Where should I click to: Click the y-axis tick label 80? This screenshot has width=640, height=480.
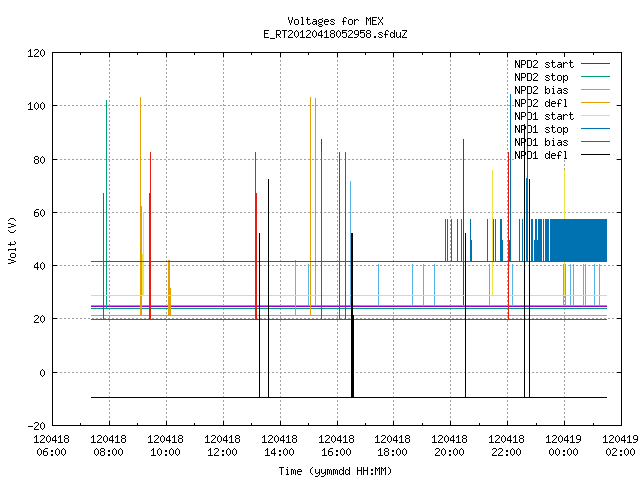39,160
